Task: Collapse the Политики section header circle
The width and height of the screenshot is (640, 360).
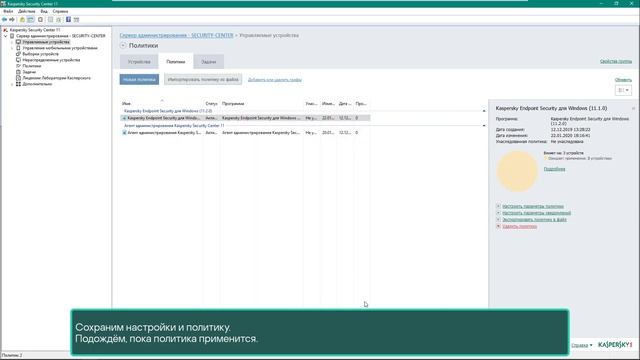Action: tap(123, 45)
